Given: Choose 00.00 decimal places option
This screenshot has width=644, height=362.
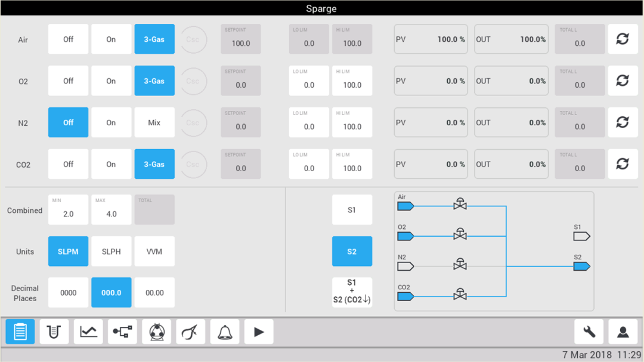Looking at the screenshot, I should click(x=154, y=293).
